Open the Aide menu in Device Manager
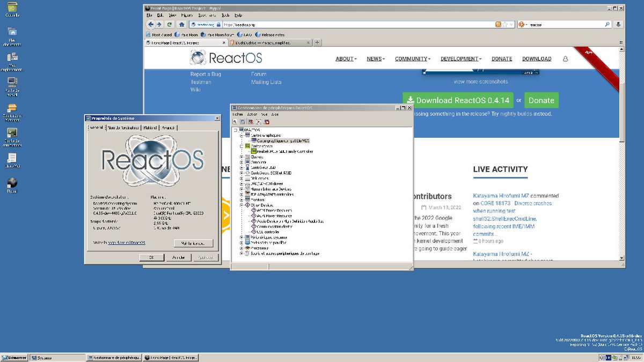644x362 pixels. pyautogui.click(x=275, y=114)
